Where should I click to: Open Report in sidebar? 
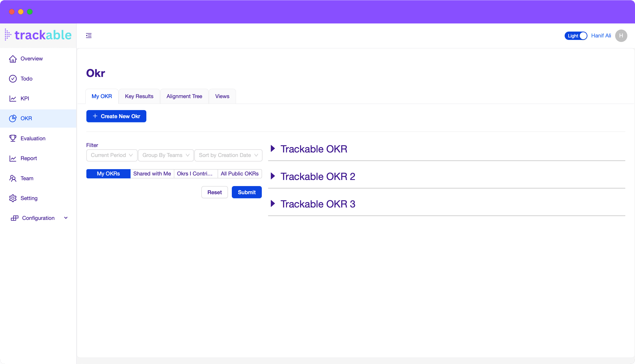click(x=38, y=158)
